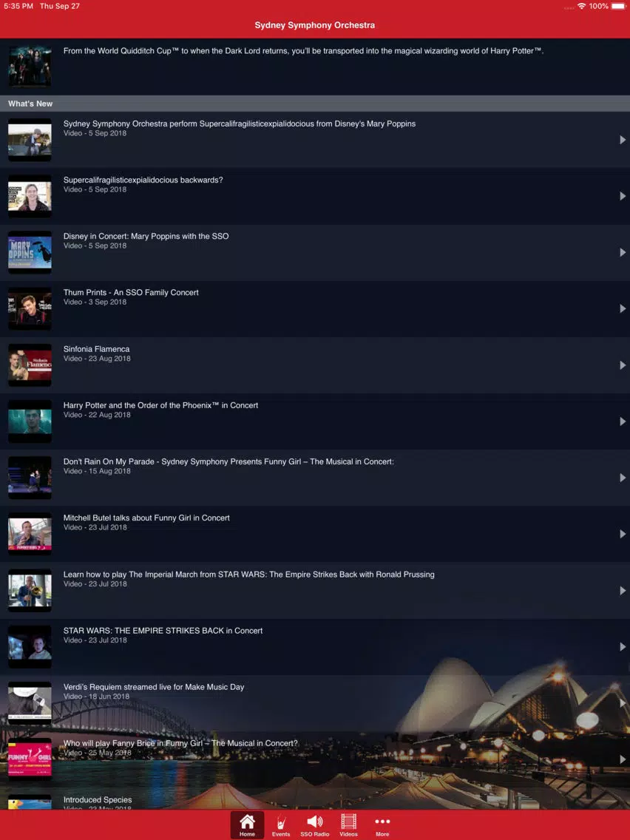Expand arrow for Sinfonia Flamenca video

coord(623,365)
